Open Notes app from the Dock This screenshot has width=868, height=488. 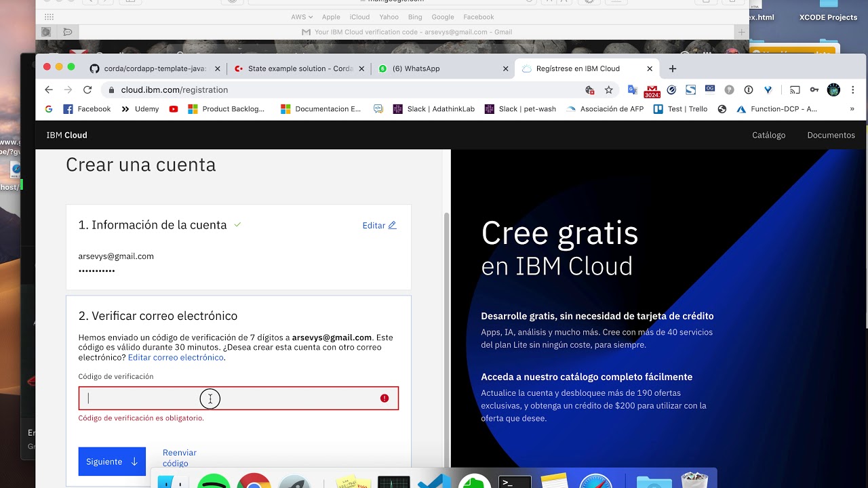(555, 481)
